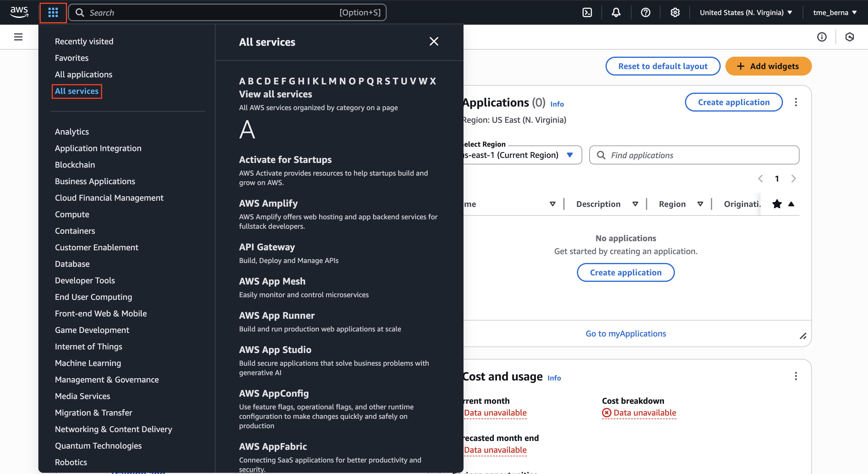The image size is (868, 474).
Task: Click the pencil edit icon on the widget
Action: click(804, 336)
